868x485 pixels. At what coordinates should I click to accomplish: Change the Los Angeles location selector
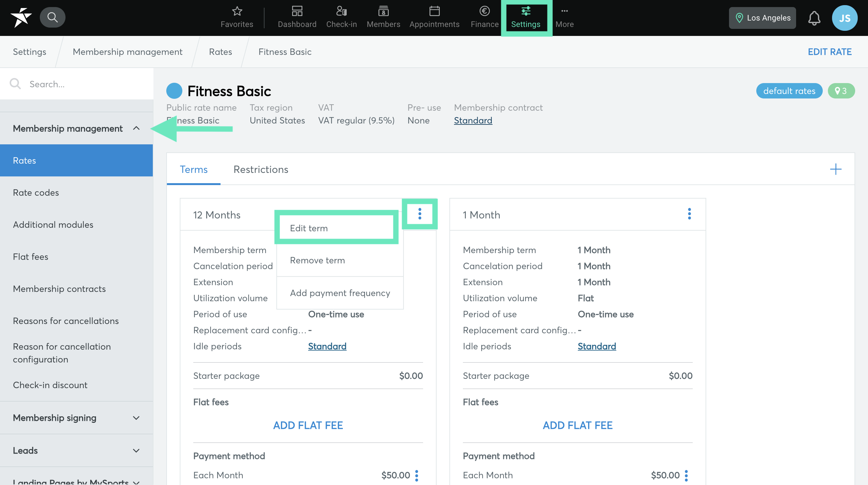(x=762, y=18)
